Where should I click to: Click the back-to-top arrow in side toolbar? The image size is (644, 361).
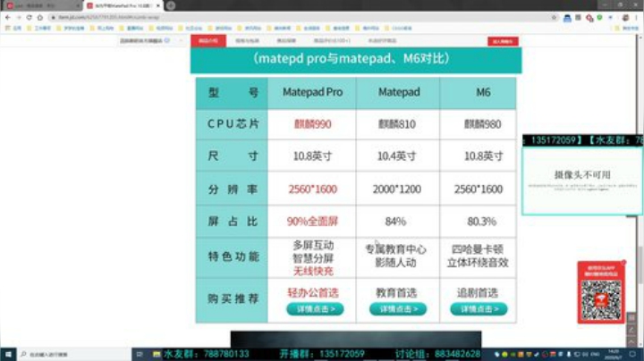[631, 341]
